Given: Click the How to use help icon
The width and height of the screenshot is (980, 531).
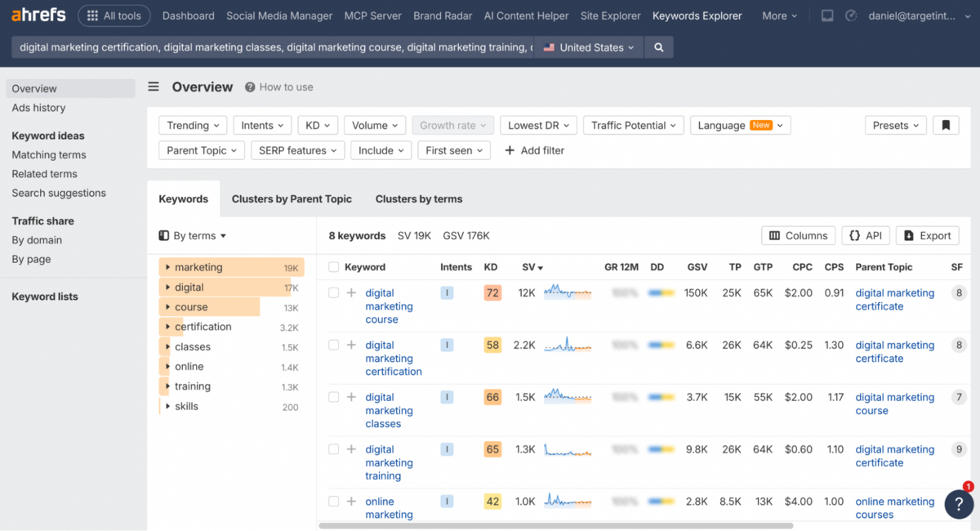Looking at the screenshot, I should (x=250, y=87).
